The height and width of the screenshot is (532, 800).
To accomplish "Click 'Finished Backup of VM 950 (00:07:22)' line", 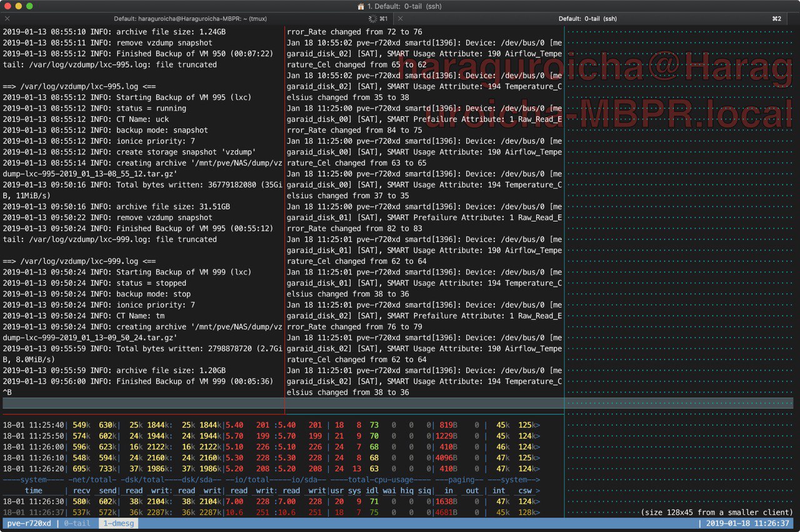I will click(138, 54).
